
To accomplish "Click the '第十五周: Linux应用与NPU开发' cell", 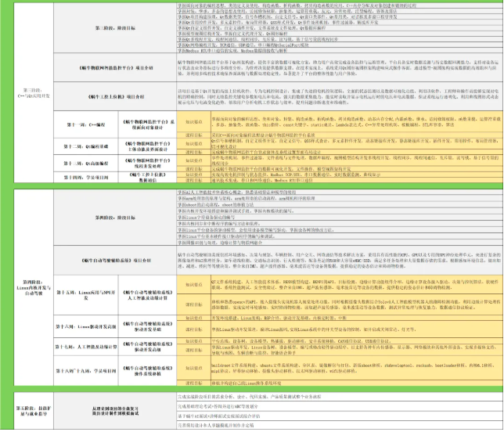I will (86, 295).
